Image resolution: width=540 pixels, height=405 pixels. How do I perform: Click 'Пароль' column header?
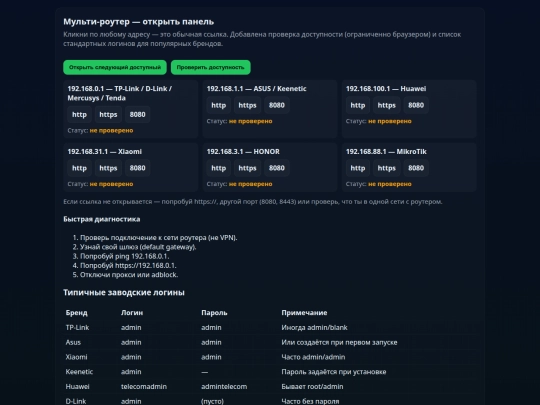[x=214, y=313]
